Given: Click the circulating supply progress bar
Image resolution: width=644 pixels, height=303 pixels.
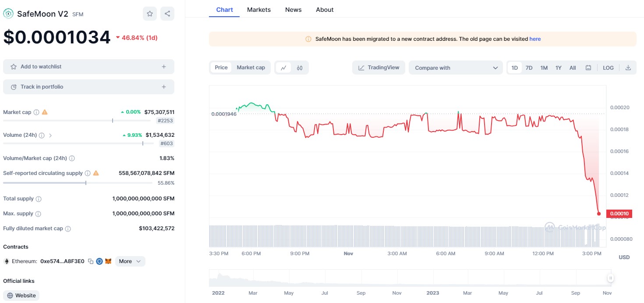Looking at the screenshot, I should coord(78,182).
